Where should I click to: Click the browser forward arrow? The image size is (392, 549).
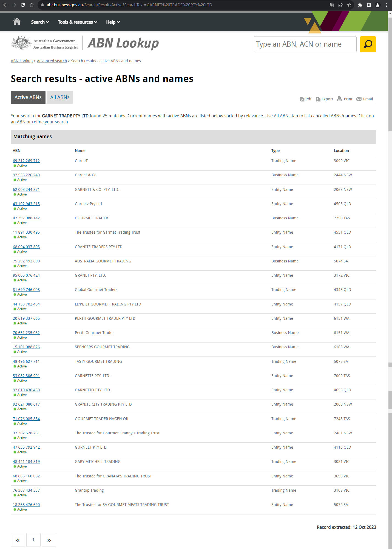point(14,5)
